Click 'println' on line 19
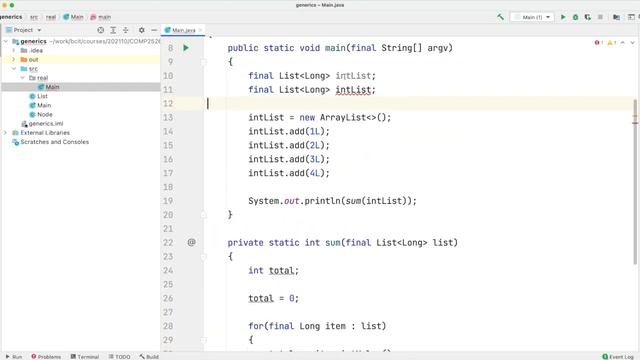640x360 pixels. click(322, 201)
